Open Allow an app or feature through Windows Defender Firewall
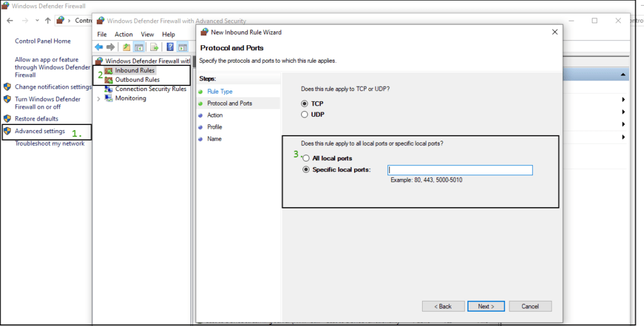The height and width of the screenshot is (326, 644). click(x=53, y=67)
